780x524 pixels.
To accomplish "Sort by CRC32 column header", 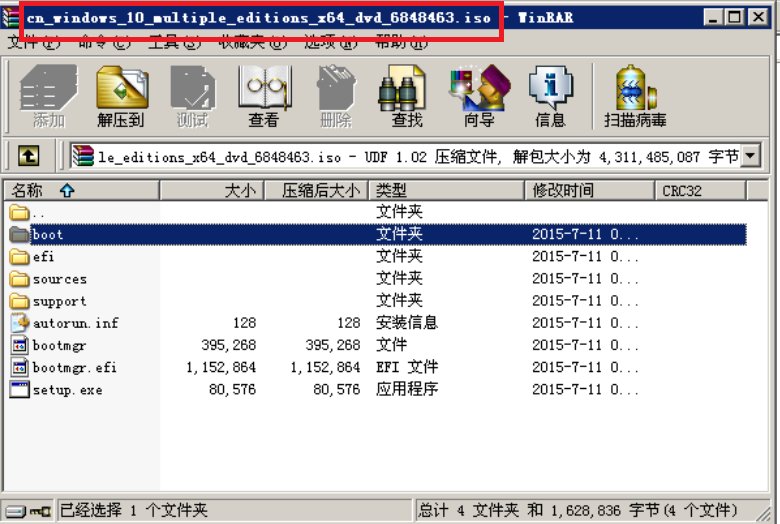I will click(x=700, y=190).
